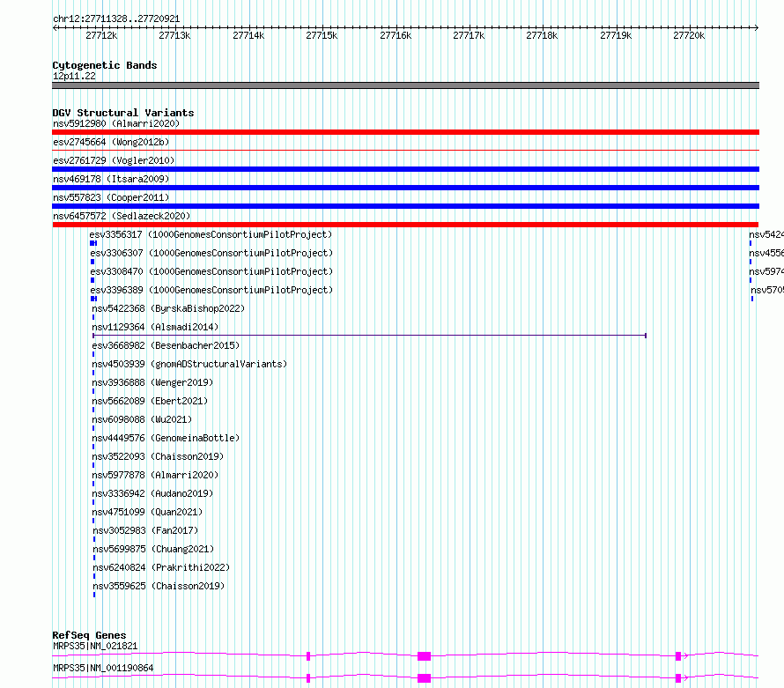
Task: Click the RefSeq Genes track title
Action: click(x=89, y=635)
